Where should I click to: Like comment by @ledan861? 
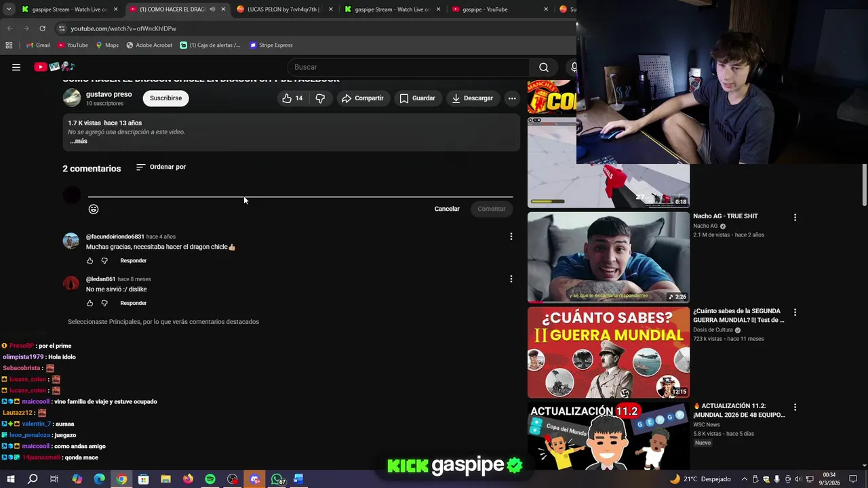click(90, 303)
